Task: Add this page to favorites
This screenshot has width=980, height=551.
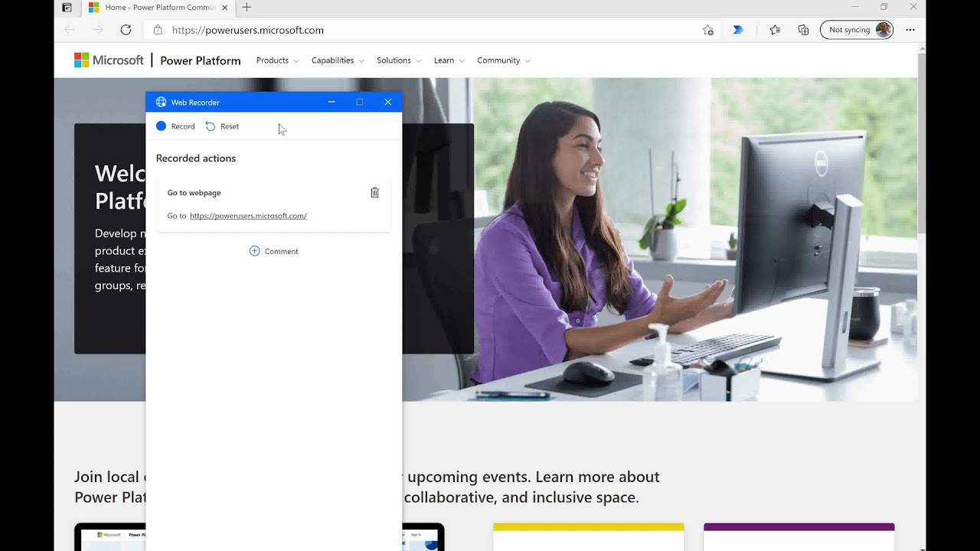Action: coord(708,30)
